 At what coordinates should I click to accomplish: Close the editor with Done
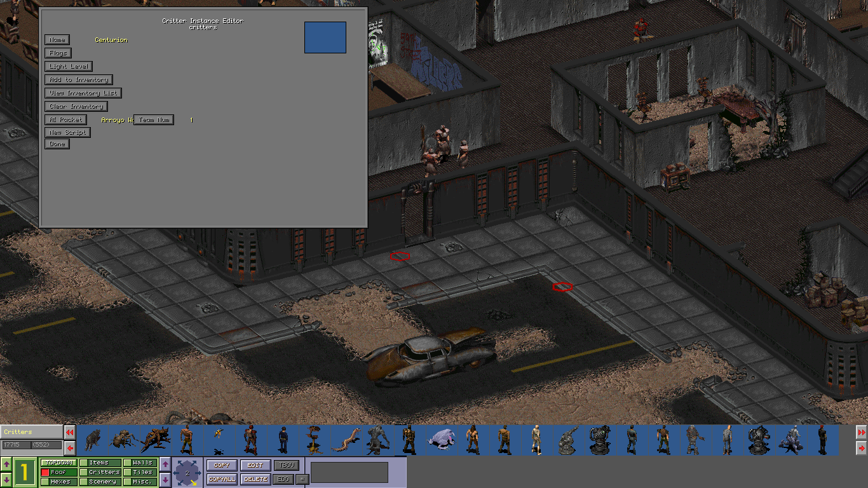57,144
